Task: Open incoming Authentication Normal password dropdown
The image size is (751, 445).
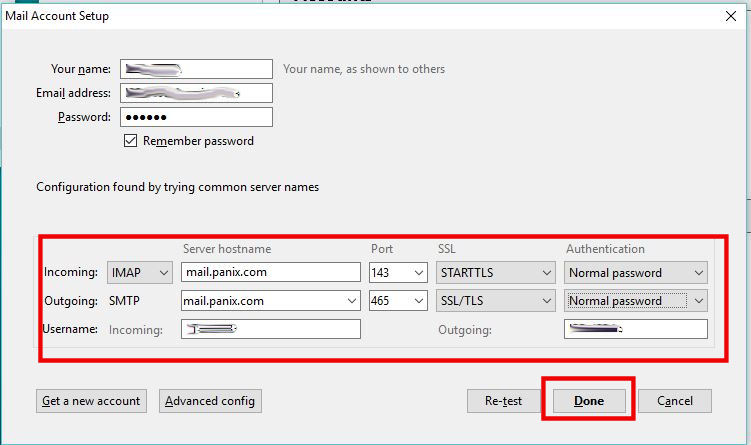Action: click(636, 272)
